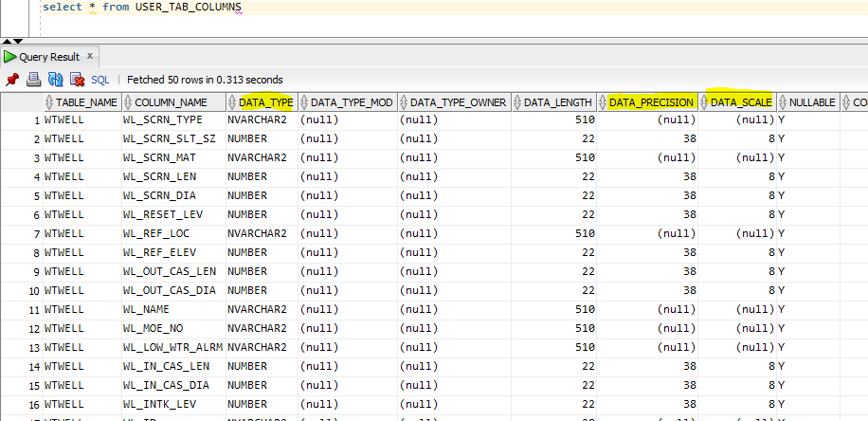The image size is (868, 421).
Task: Select the DATA_TYPE_OWNER (null) cell in the WL_OUT_CAS_DIA row
Action: [454, 290]
